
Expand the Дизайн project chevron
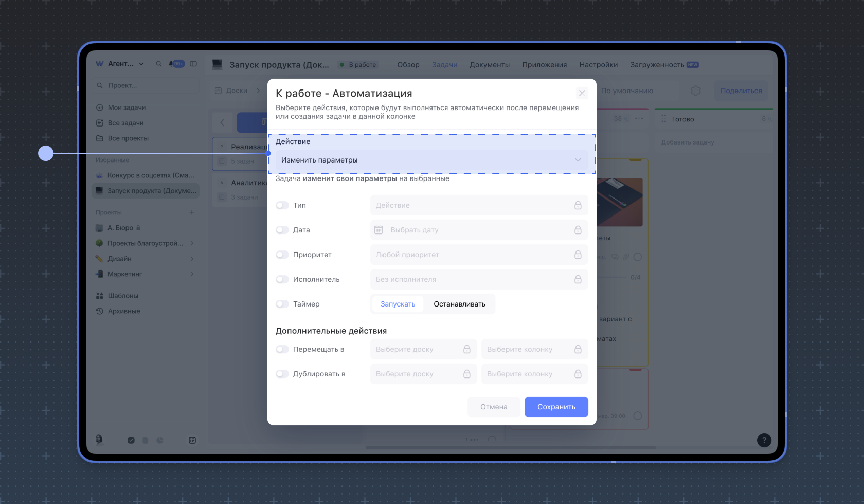tap(192, 259)
